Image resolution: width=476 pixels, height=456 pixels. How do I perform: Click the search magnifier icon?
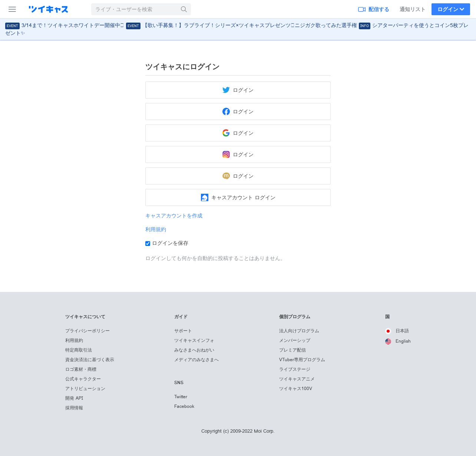tap(184, 9)
